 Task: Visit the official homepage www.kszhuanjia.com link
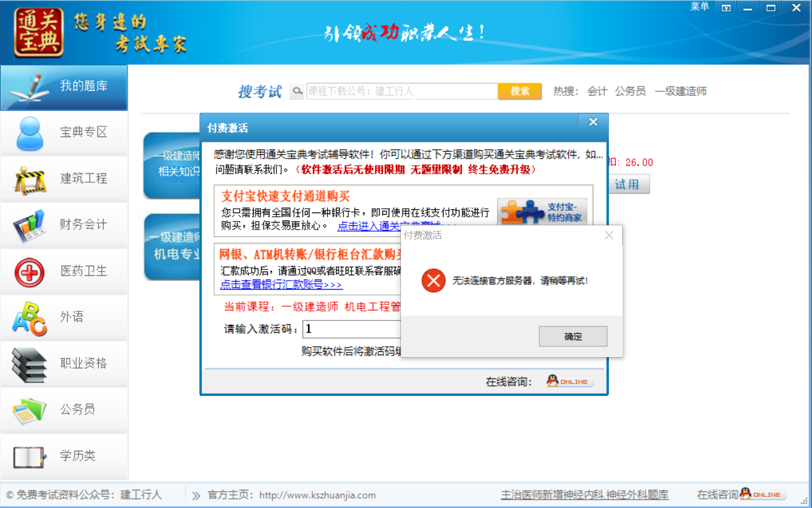pos(317,495)
